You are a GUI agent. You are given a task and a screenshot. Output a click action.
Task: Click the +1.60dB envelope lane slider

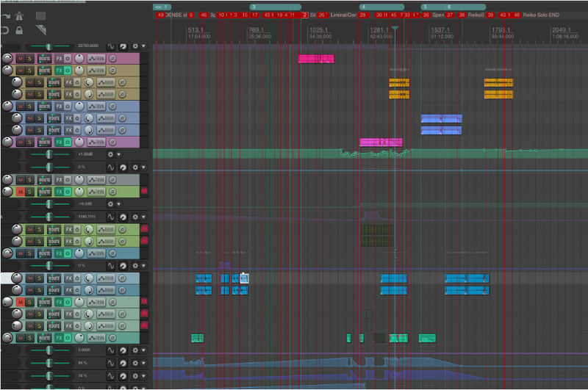(x=49, y=155)
